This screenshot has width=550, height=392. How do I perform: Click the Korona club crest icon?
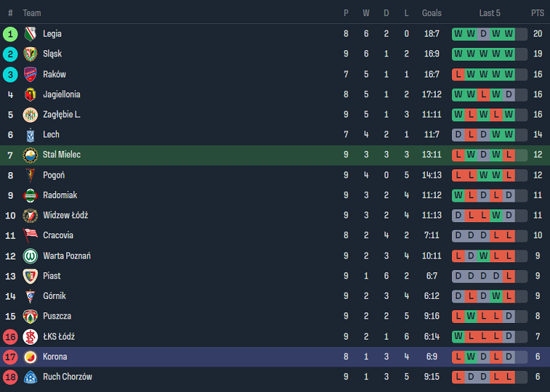pos(30,357)
